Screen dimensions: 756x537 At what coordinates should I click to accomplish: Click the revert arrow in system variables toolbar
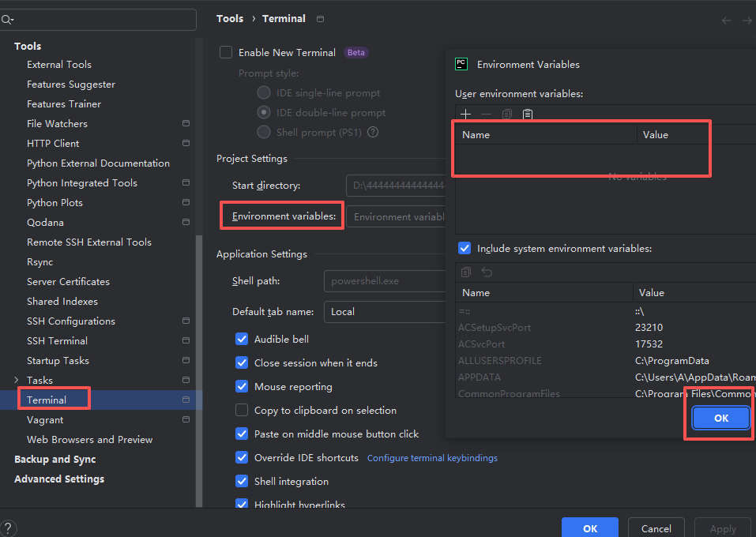tap(487, 272)
